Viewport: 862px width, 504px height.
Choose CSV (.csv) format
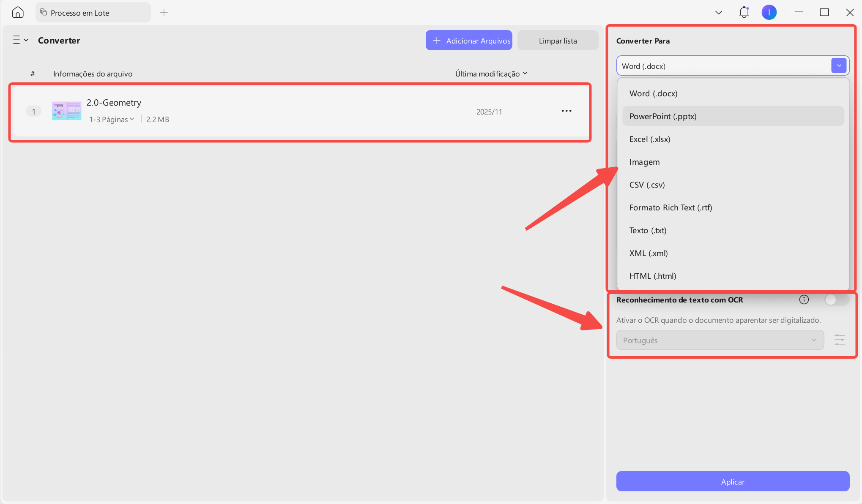tap(733, 185)
